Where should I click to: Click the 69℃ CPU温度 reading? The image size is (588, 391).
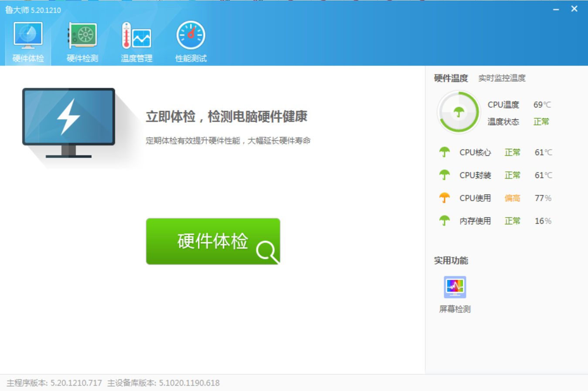coord(541,104)
